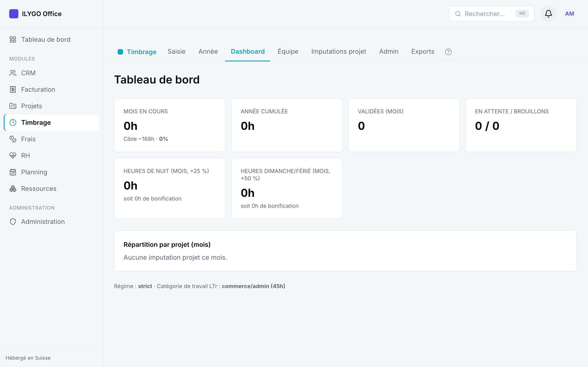588x367 pixels.
Task: Switch to the Saisie tab
Action: (x=176, y=51)
